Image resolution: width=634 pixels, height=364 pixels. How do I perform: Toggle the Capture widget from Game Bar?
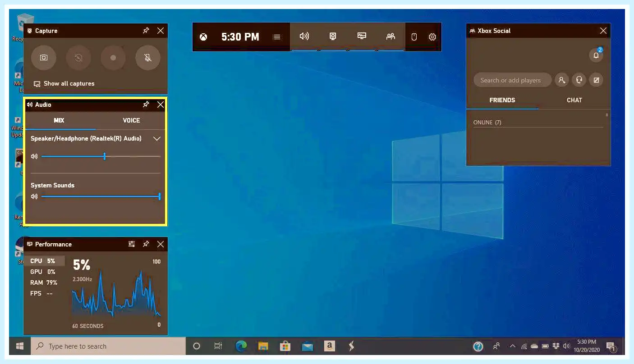(333, 36)
